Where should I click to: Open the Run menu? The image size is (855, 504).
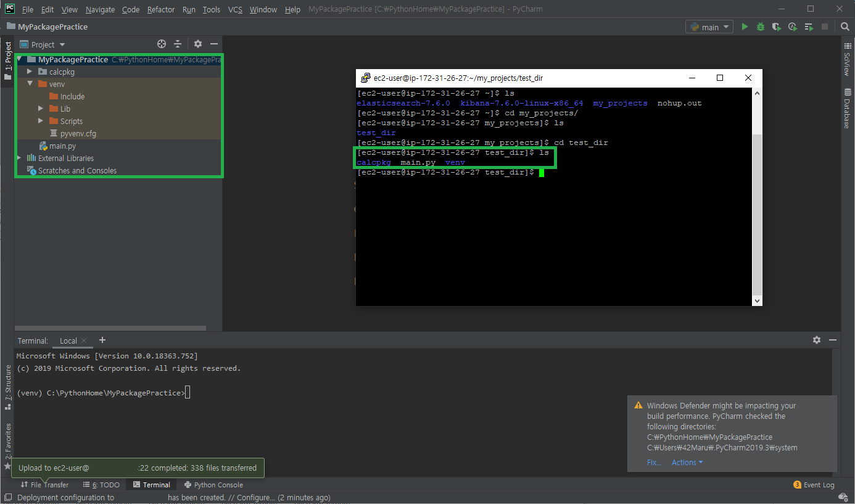[189, 9]
